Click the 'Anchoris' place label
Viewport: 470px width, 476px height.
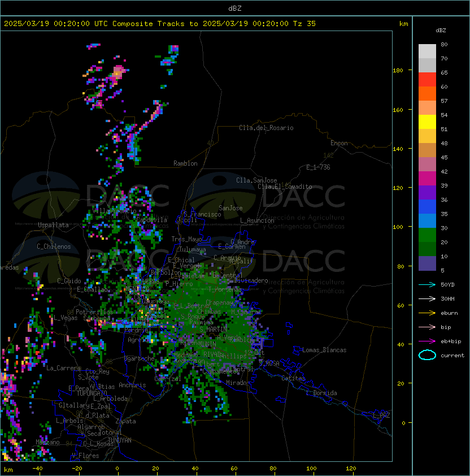(132, 385)
